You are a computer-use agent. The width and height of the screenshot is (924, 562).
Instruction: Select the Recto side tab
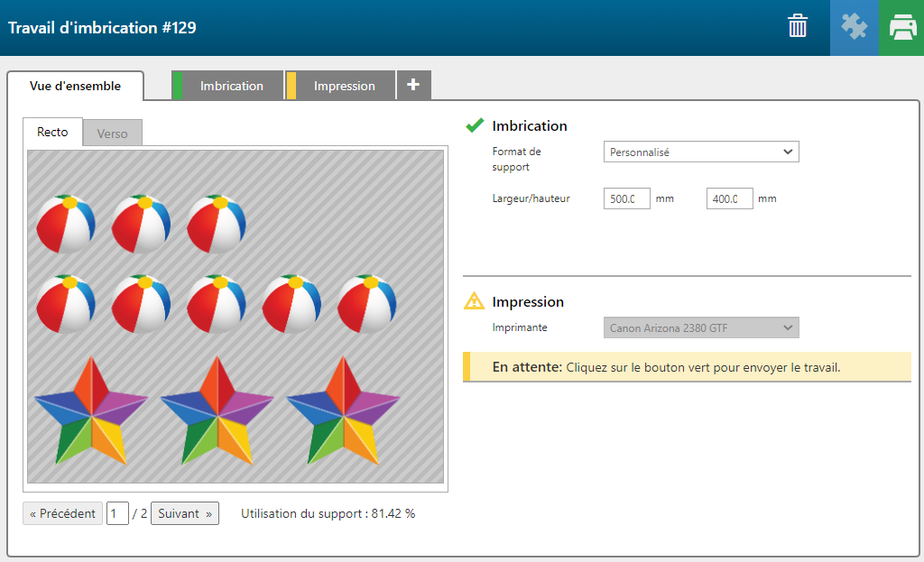coord(52,132)
